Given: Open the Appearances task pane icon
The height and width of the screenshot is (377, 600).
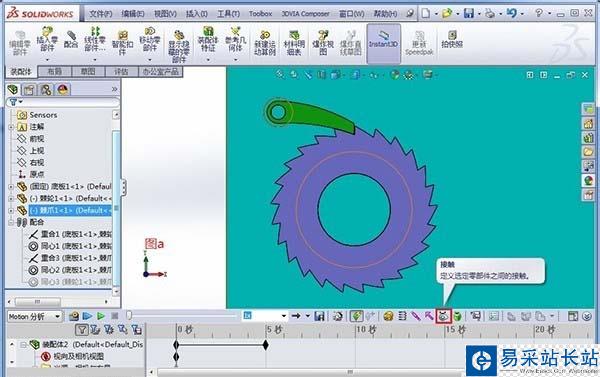Looking at the screenshot, I should click(588, 180).
